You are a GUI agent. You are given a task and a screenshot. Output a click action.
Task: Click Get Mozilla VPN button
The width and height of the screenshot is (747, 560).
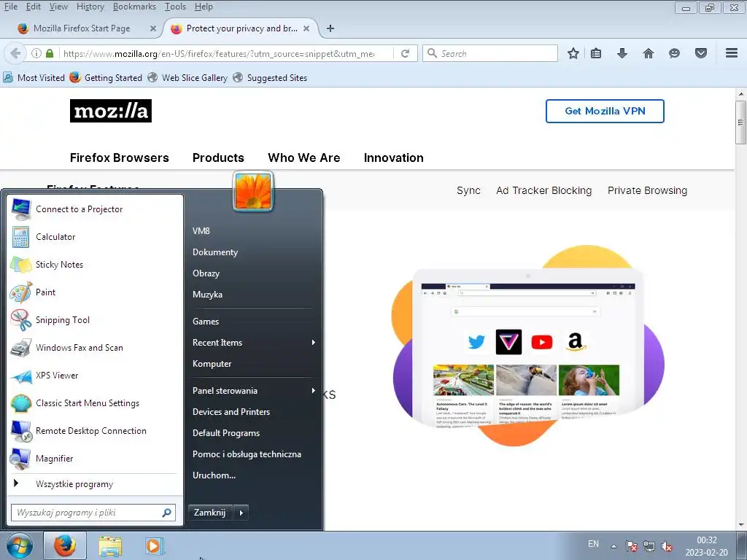pyautogui.click(x=605, y=111)
